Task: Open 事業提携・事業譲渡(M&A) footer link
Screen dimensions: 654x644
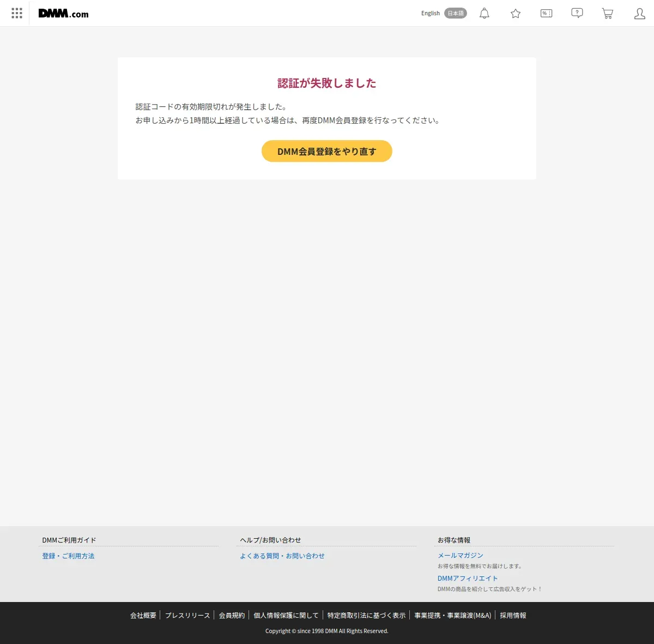Action: tap(453, 616)
